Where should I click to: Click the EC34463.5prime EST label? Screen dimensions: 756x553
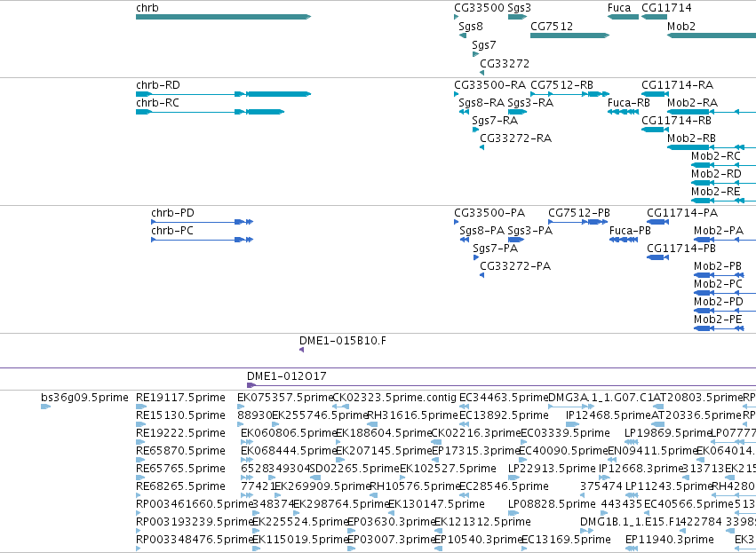pyautogui.click(x=504, y=398)
